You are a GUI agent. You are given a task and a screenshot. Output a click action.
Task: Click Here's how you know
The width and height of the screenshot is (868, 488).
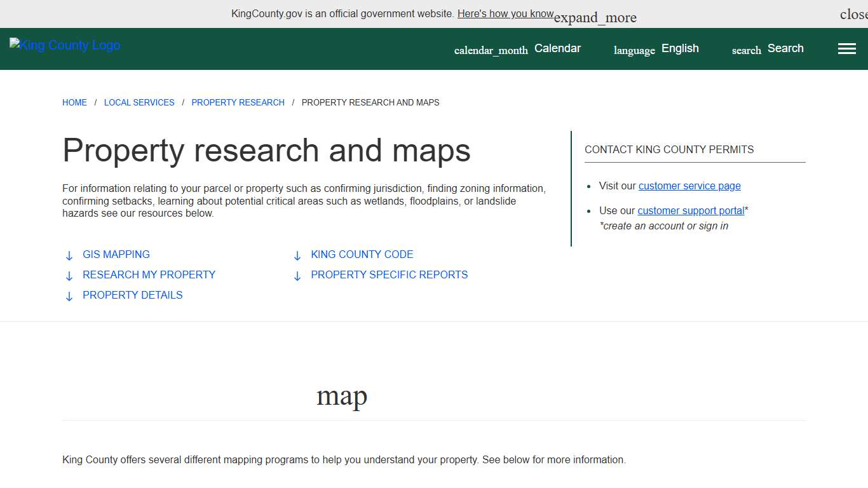point(506,13)
